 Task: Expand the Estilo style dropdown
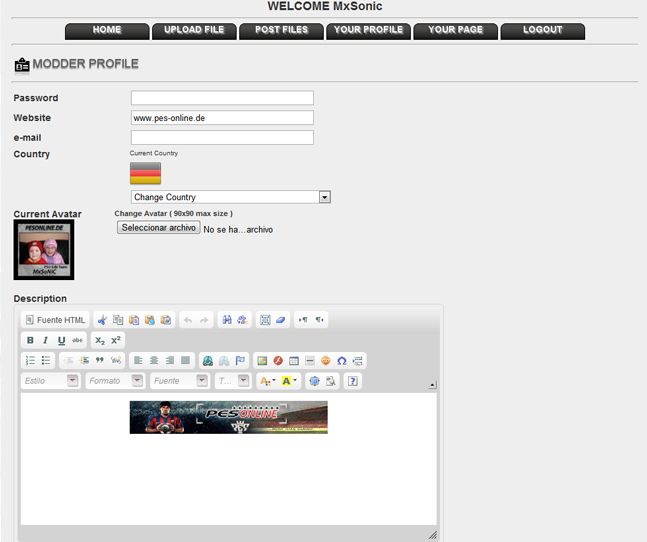pyautogui.click(x=72, y=381)
